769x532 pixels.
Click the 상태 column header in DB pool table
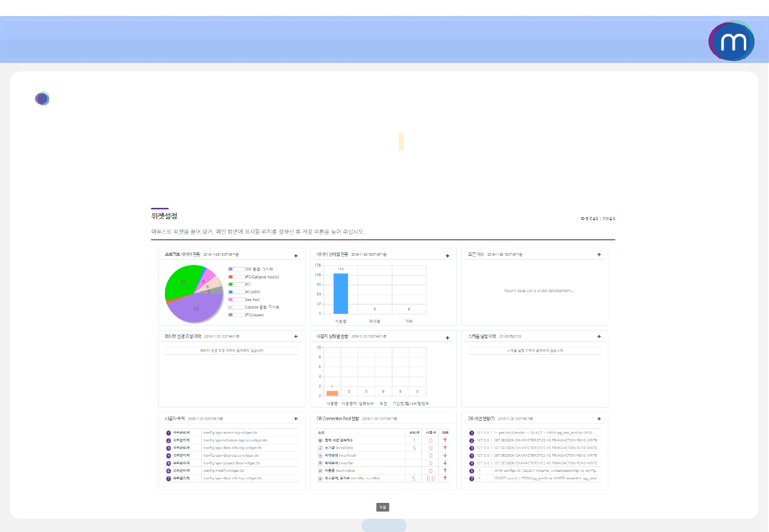(x=445, y=432)
